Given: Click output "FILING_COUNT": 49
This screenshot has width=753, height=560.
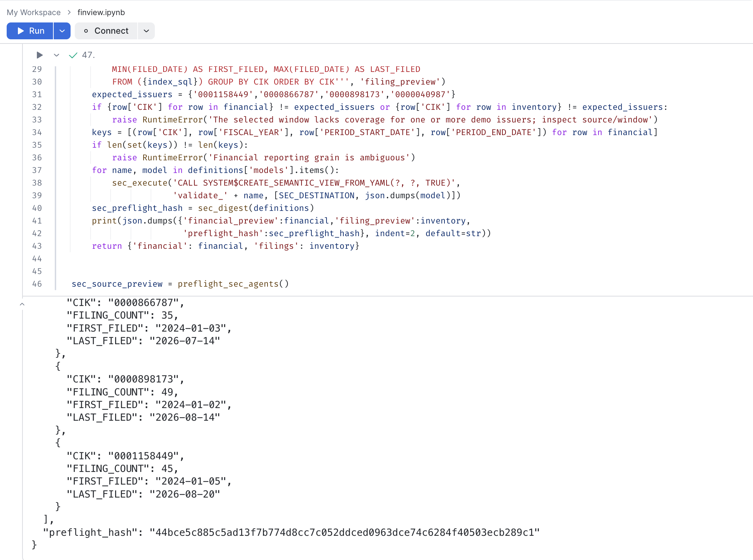Looking at the screenshot, I should coord(123,392).
